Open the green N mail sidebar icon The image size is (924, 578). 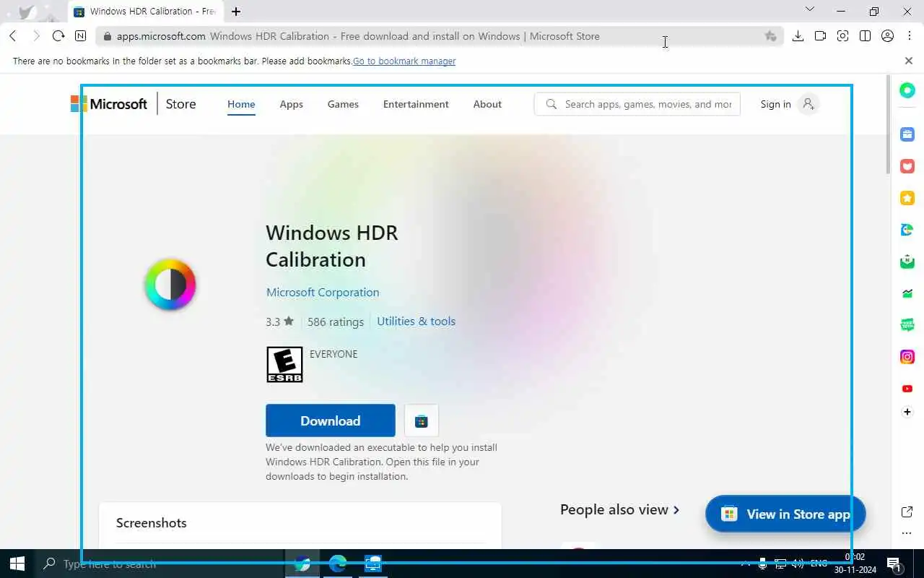click(907, 262)
